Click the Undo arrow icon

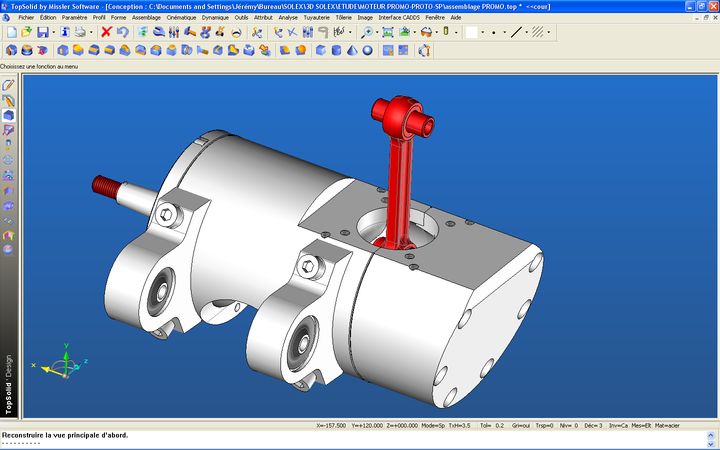(122, 32)
